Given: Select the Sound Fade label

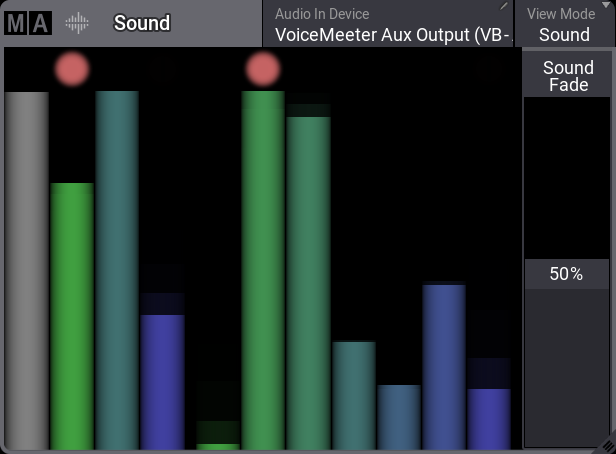Looking at the screenshot, I should tap(568, 76).
